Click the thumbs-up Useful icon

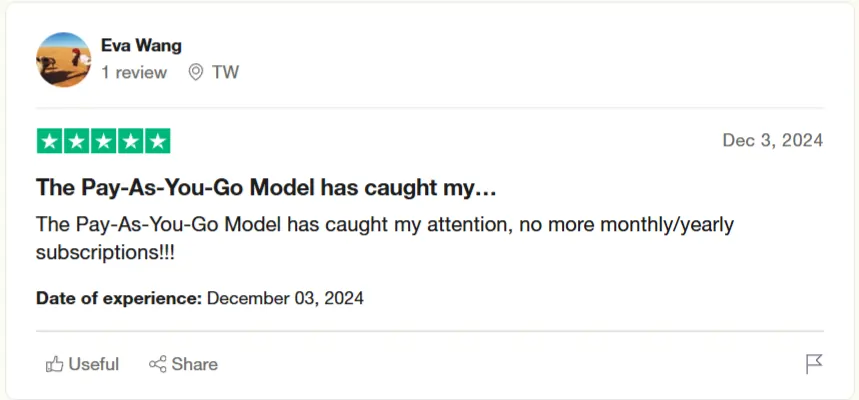coord(54,365)
